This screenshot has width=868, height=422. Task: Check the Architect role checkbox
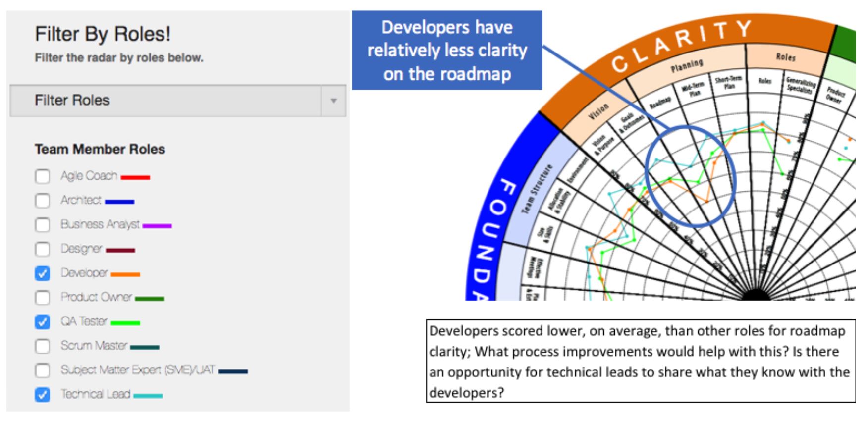click(x=43, y=201)
